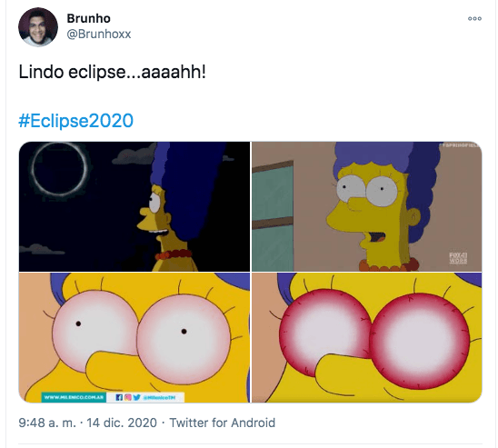Open the image of Marge watching the eclipse

click(134, 206)
